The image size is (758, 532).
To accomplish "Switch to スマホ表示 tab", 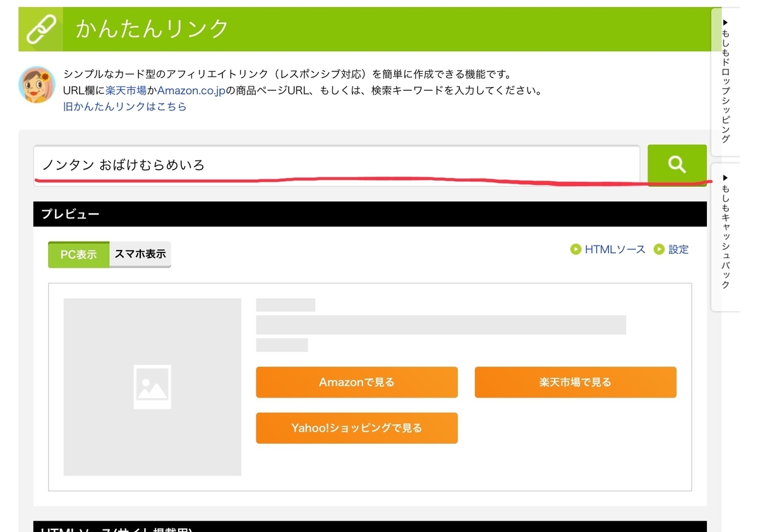I will 140,255.
